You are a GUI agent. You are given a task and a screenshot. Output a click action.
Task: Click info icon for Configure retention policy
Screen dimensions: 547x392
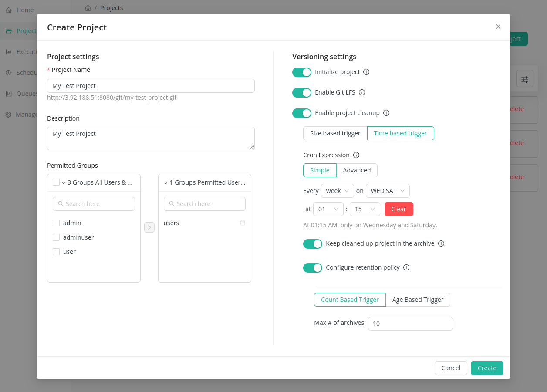click(x=406, y=267)
